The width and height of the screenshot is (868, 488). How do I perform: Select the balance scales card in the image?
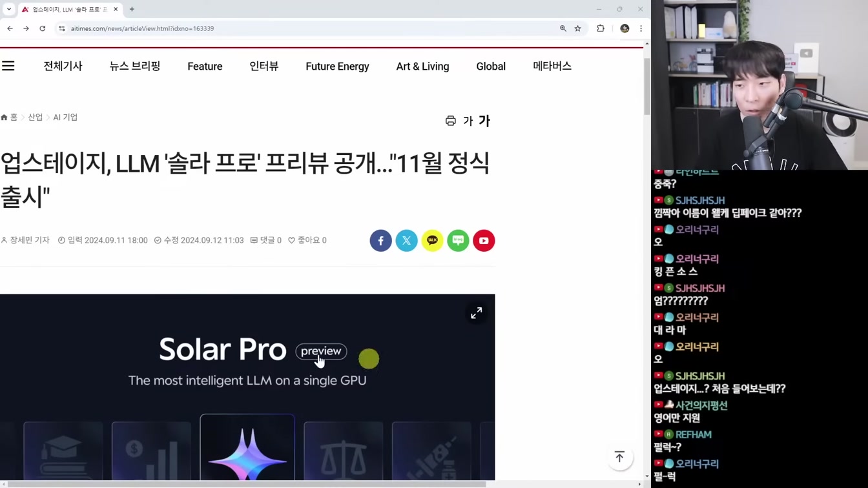pyautogui.click(x=343, y=451)
